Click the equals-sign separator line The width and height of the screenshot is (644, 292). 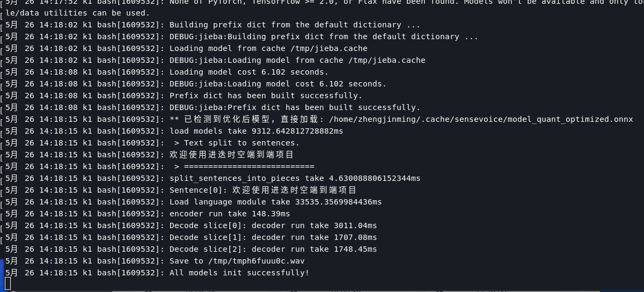244,166
